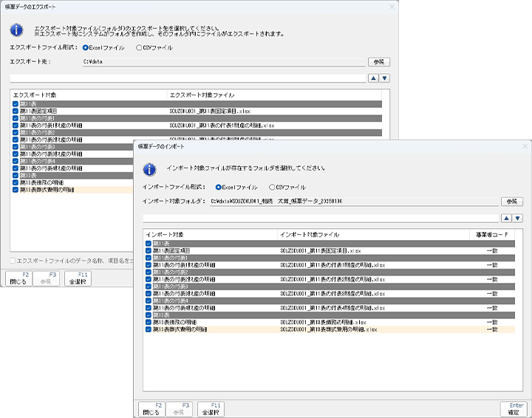532x418 pixels.
Task: Choose Excelファイル radio in the import dialog
Action: tap(219, 188)
